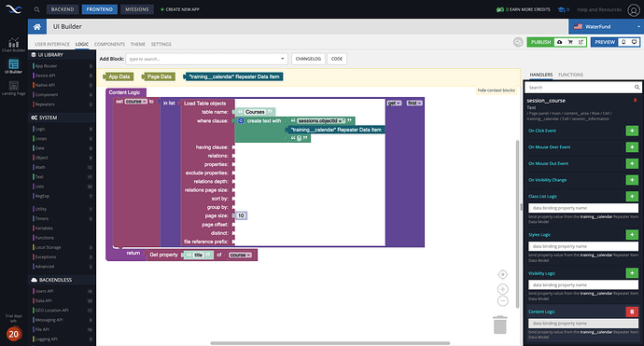Expand the Logic block category

(x=40, y=129)
